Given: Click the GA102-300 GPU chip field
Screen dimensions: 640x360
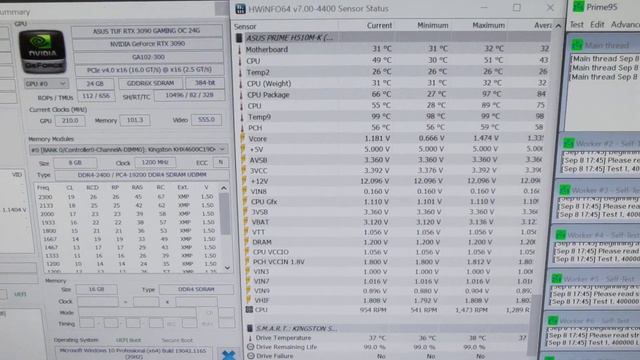Looking at the screenshot, I should pos(148,57).
